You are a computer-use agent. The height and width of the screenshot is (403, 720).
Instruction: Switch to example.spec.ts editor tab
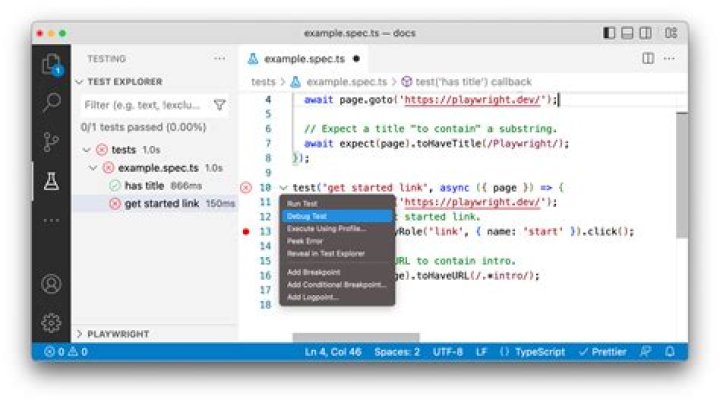(x=304, y=59)
